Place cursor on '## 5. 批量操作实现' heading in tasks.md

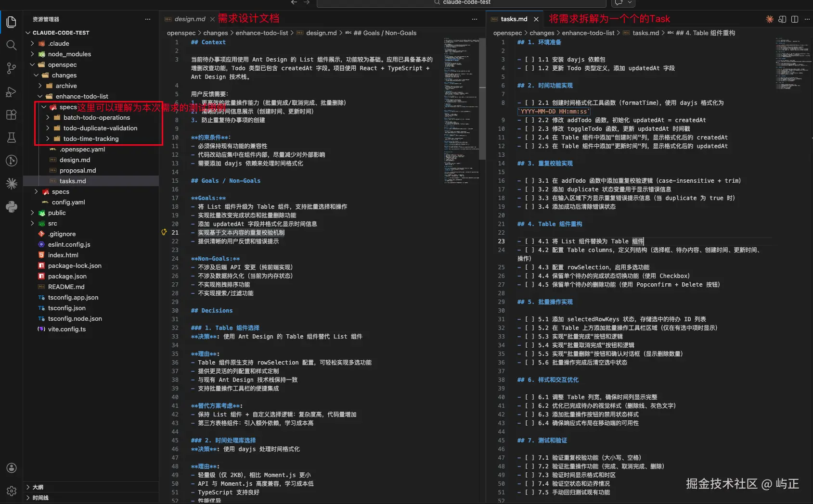pos(545,302)
